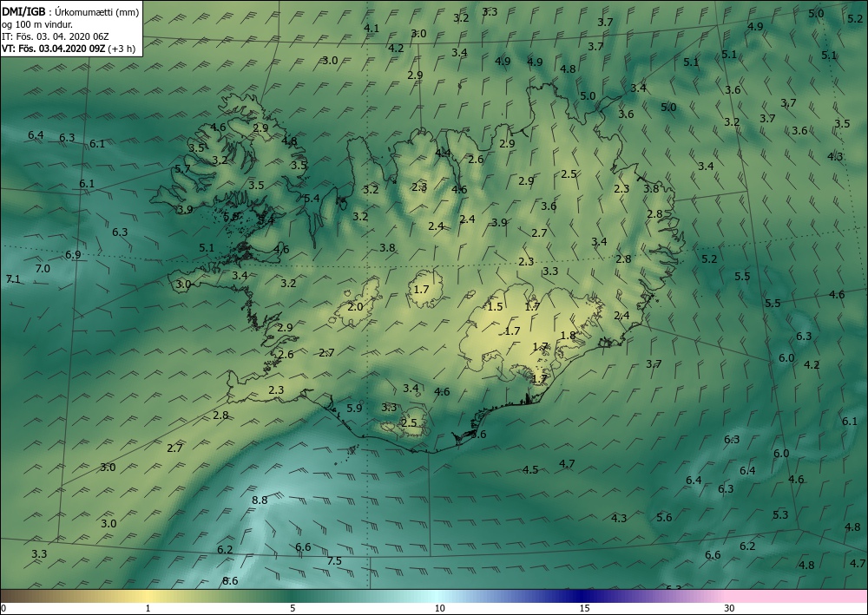
Task: Click the 8.8 precipitable water value
Action: pyautogui.click(x=260, y=500)
